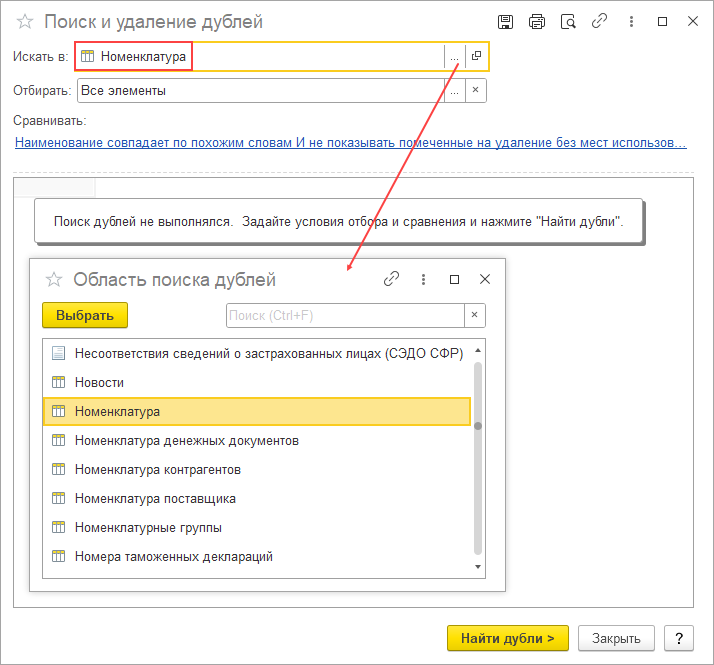The height and width of the screenshot is (665, 714).
Task: Add main window to favorites with star icon
Action: [25, 21]
